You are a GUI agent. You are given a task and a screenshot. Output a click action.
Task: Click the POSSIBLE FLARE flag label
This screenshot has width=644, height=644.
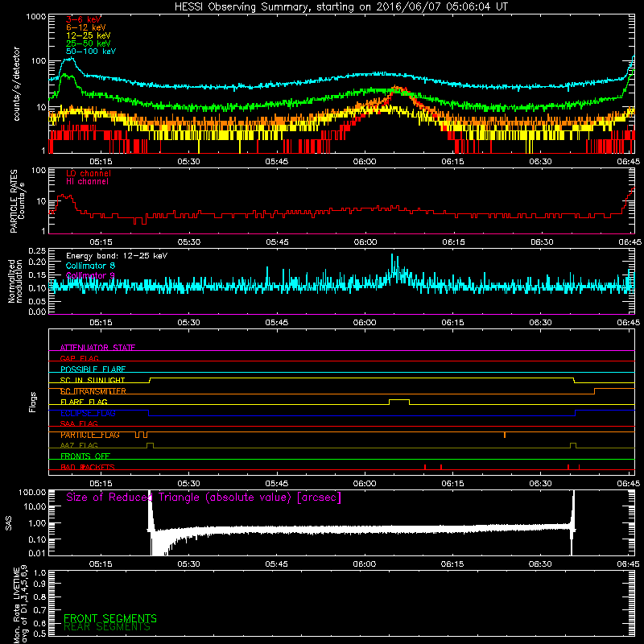click(x=93, y=369)
